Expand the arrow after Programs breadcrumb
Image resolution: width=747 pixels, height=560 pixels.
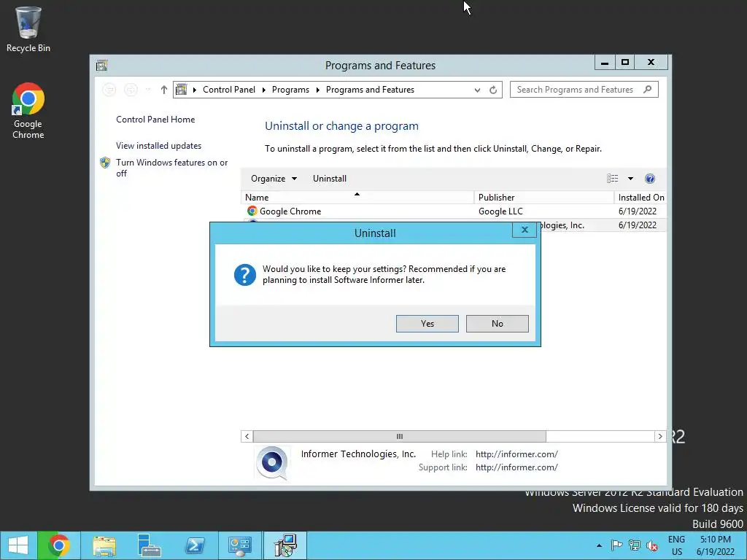coord(318,90)
